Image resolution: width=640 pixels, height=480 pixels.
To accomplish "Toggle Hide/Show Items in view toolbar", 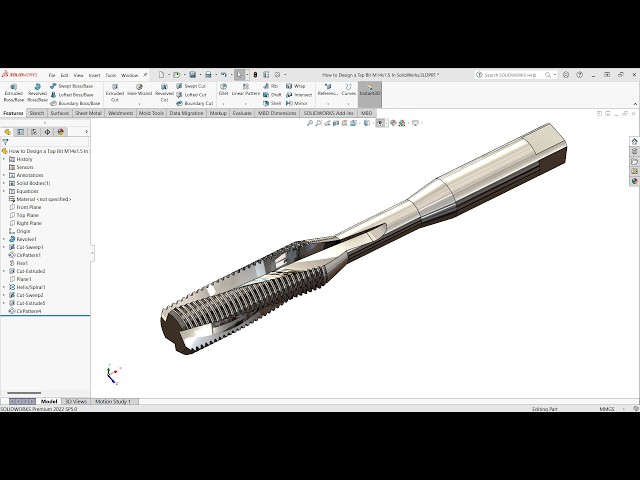I will (380, 123).
